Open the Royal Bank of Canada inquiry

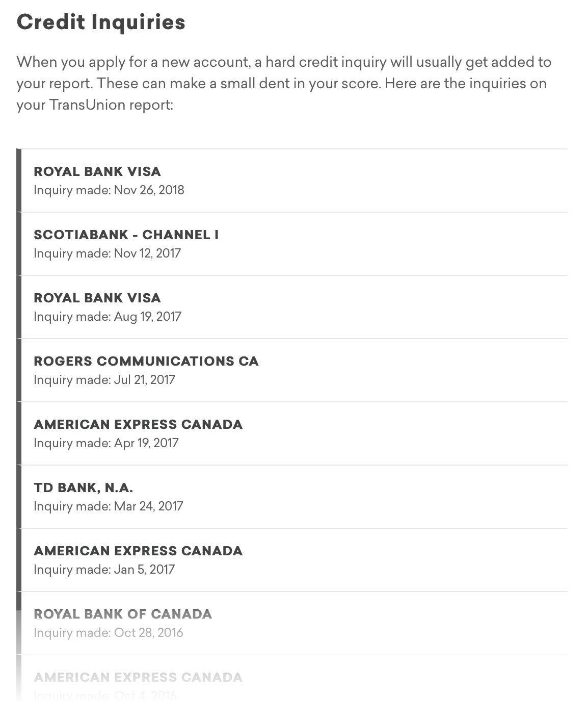(292, 623)
